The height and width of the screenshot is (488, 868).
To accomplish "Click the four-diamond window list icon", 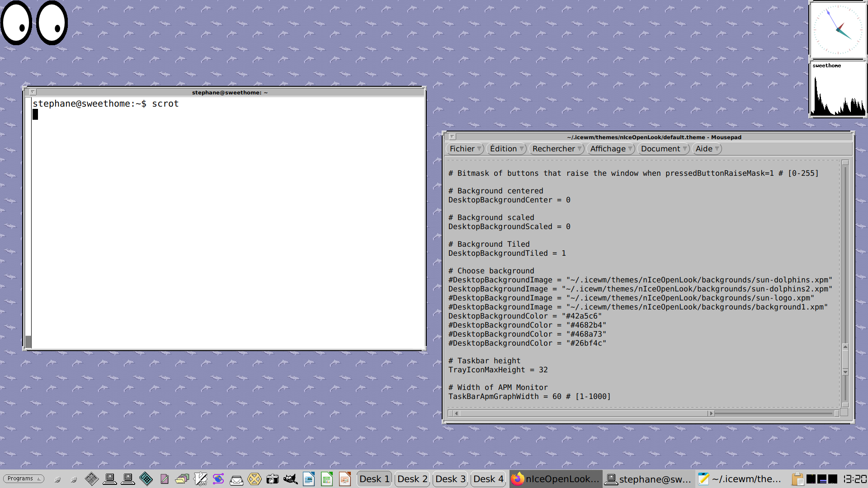I will click(x=92, y=479).
